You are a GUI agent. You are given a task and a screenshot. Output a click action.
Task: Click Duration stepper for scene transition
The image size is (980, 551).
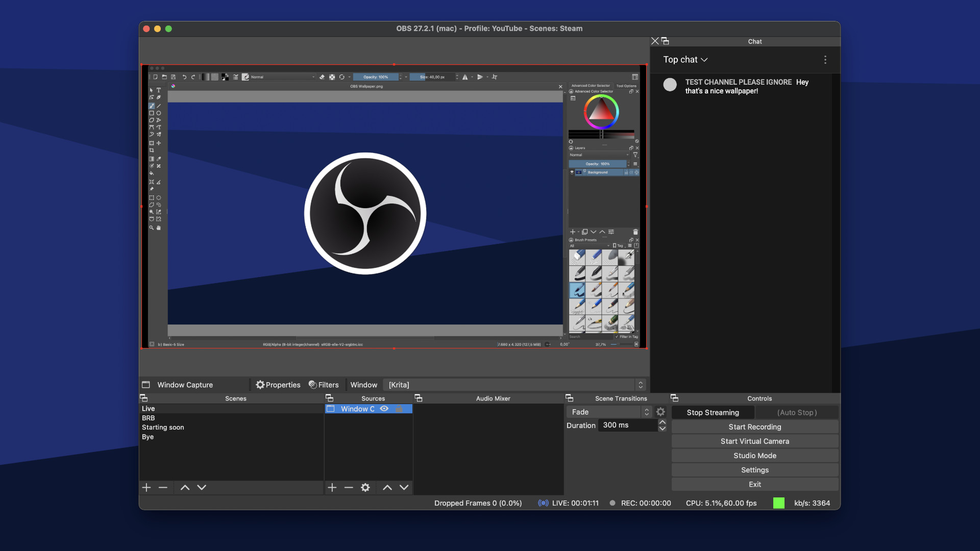[663, 424]
